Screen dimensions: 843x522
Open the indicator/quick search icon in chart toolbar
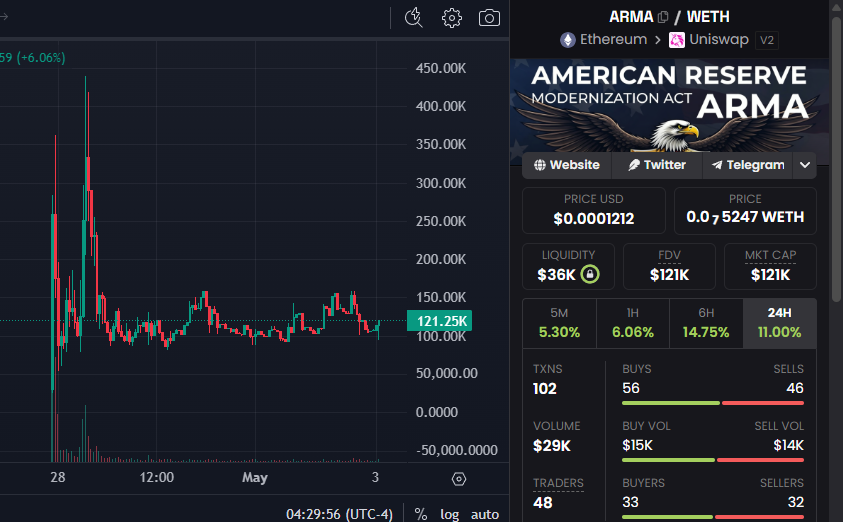tap(413, 18)
